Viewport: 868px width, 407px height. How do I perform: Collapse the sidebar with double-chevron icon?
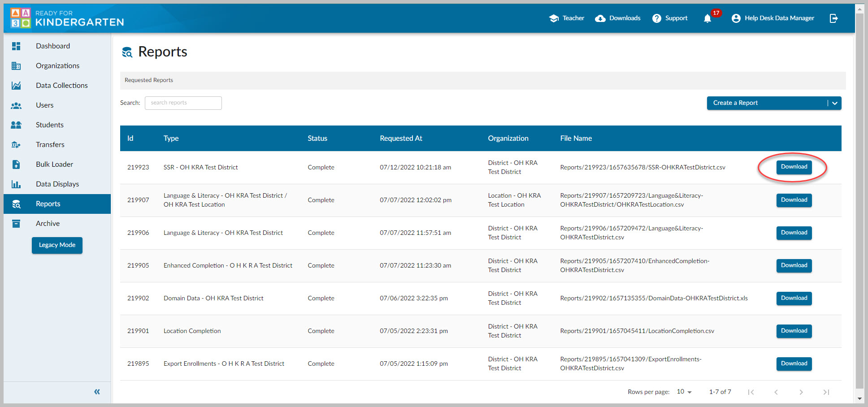(97, 392)
